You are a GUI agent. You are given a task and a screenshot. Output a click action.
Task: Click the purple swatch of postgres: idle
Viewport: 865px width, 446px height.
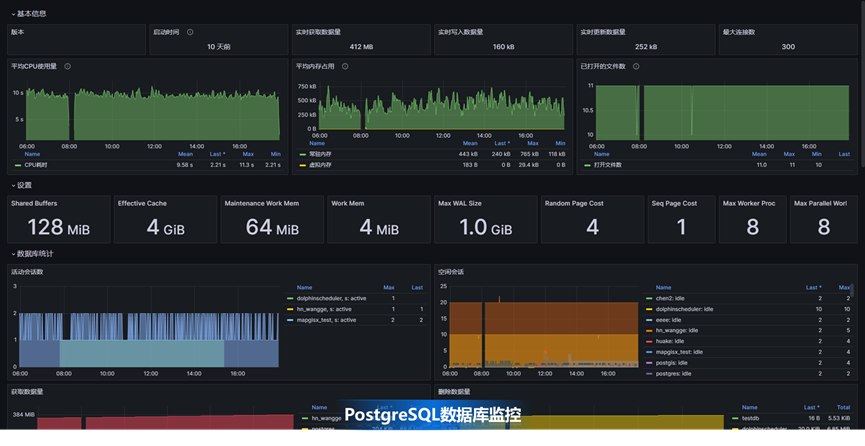[649, 374]
